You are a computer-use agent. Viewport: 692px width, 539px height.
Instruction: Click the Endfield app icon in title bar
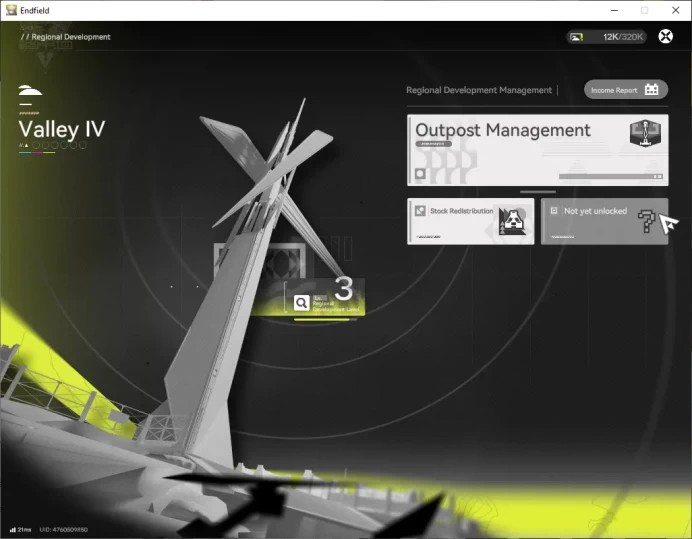click(11, 10)
